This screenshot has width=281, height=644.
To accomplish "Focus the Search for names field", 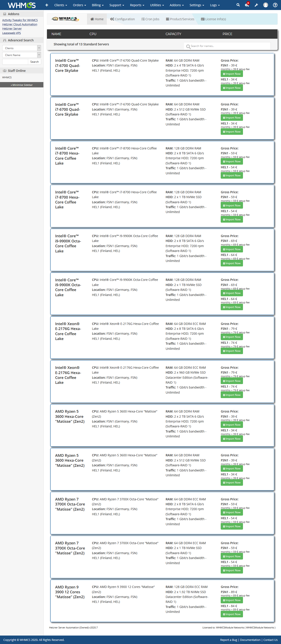I will [x=227, y=46].
